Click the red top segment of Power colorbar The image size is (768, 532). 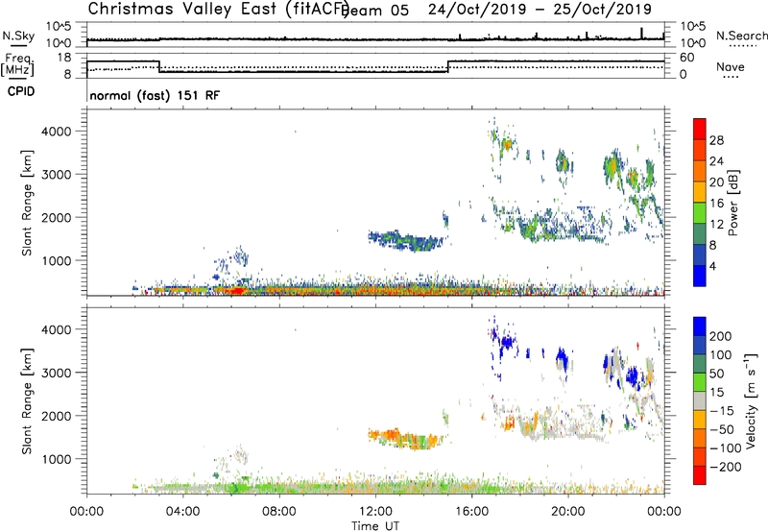700,129
